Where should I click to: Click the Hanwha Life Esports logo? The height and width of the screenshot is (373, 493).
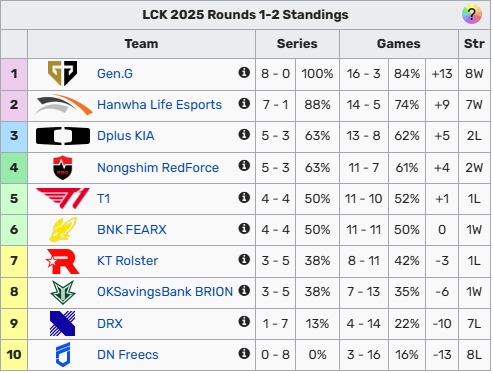[x=64, y=105]
